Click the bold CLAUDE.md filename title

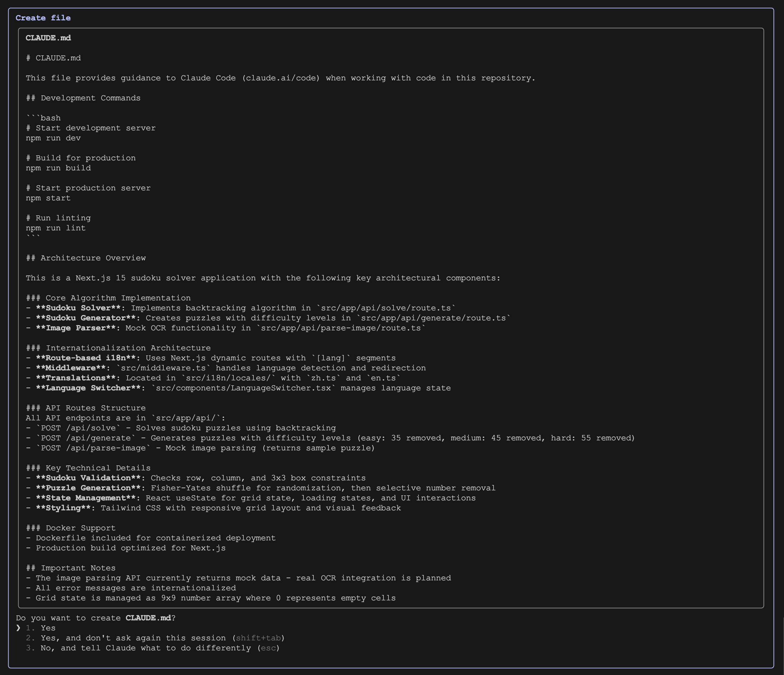(x=49, y=38)
